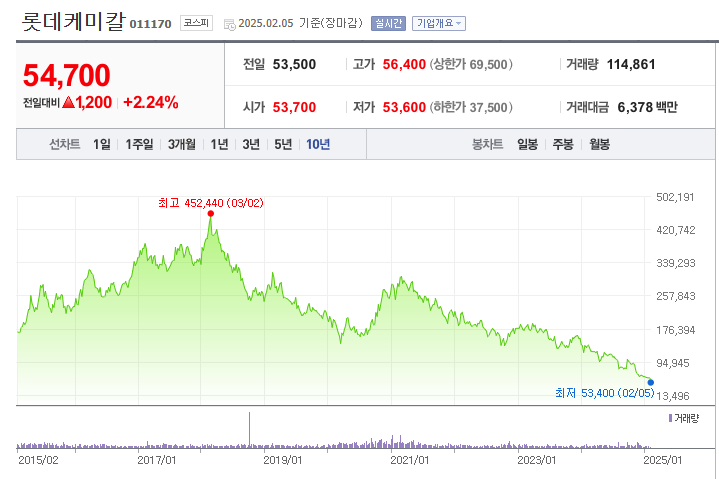Screen dimensions: 719x479
Task: Click the 하한가 37,500 text
Action: click(471, 107)
